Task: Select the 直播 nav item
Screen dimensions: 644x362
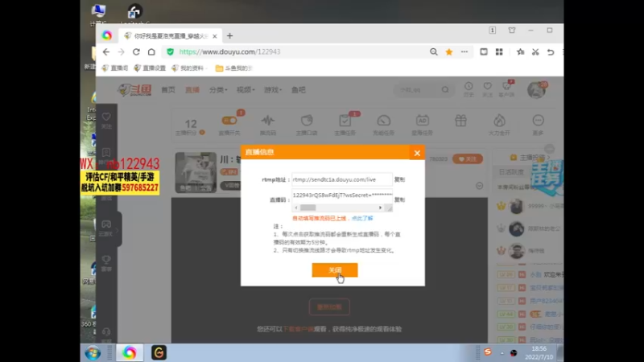Action: [x=192, y=90]
